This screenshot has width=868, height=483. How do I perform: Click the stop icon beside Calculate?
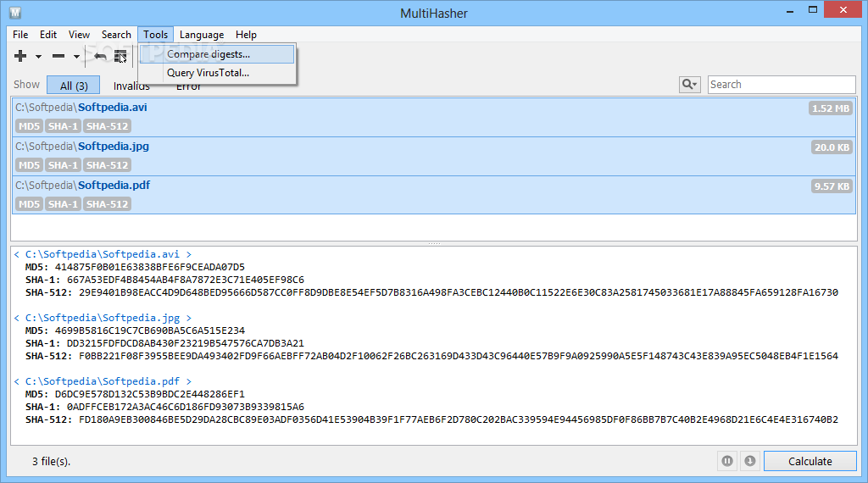tap(750, 461)
